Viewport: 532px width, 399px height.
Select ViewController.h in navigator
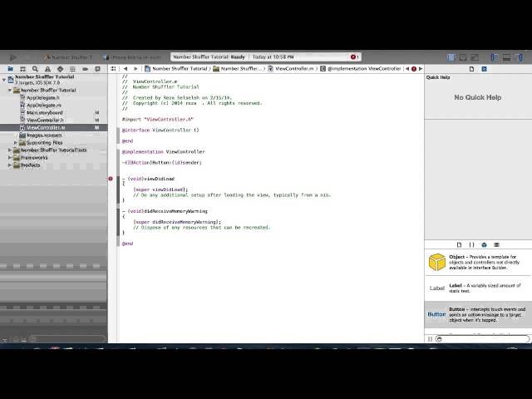click(45, 120)
